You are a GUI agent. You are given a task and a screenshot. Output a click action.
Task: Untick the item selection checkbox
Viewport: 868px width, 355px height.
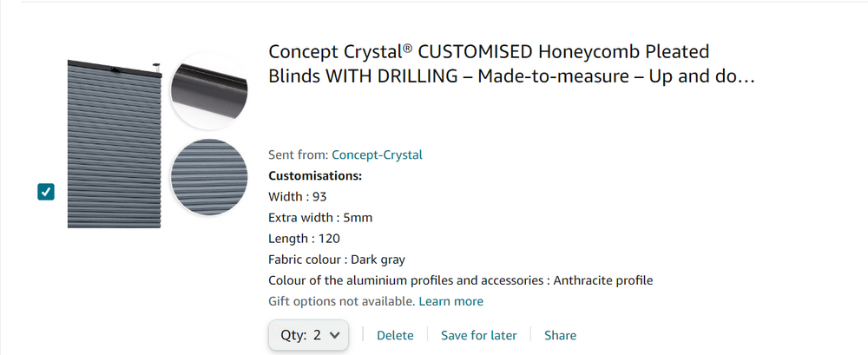(x=46, y=192)
